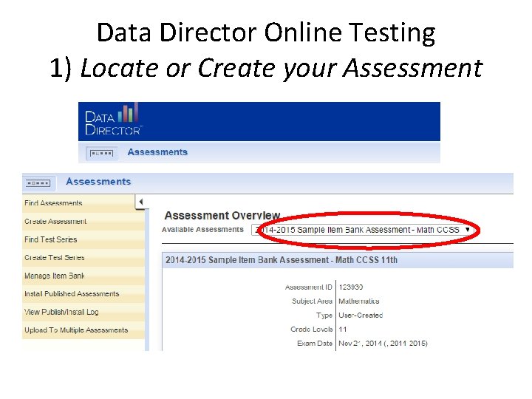Click the upper Assessments heading in header

pyautogui.click(x=157, y=152)
